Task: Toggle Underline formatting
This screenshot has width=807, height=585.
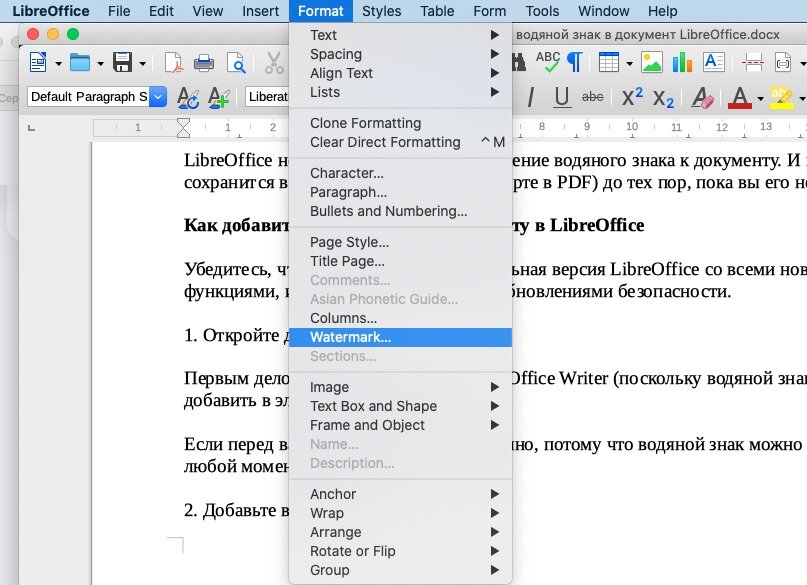Action: [562, 97]
